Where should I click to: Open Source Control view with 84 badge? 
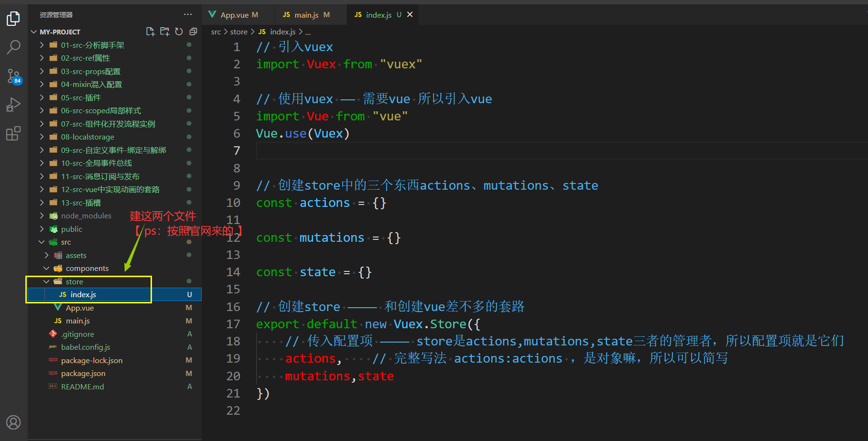coord(13,76)
